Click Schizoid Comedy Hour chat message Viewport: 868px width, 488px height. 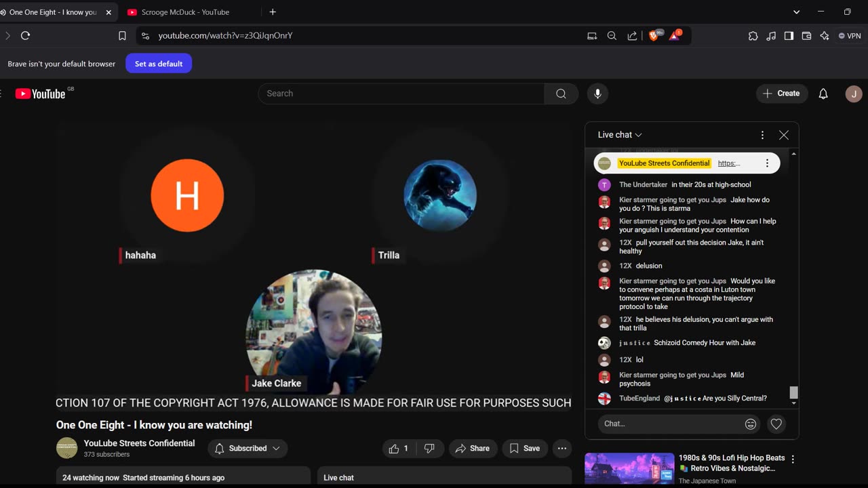[705, 343]
